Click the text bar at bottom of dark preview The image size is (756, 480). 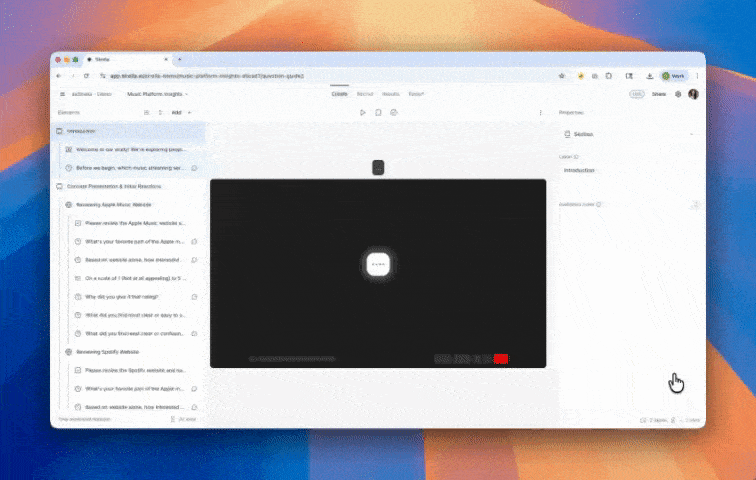(292, 359)
